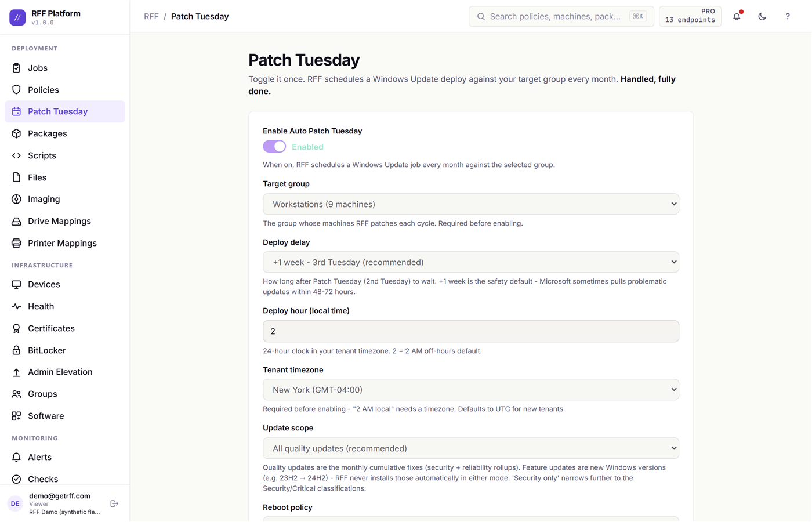Screen dimensions: 812x522
Task: Click the Alerts bell icon in sidebar
Action: tap(16, 457)
